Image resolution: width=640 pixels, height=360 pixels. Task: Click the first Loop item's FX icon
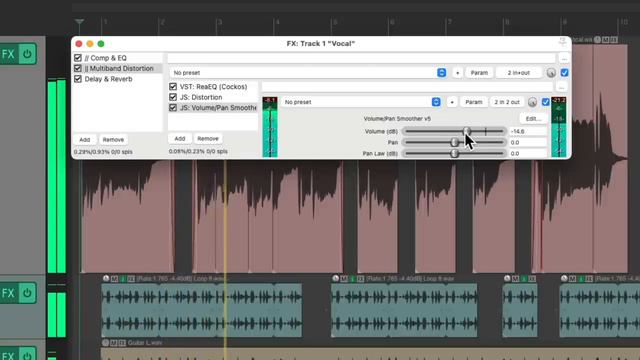tap(131, 279)
